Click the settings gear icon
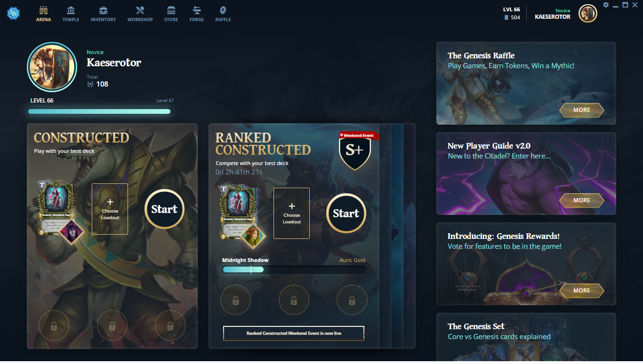 606,5
